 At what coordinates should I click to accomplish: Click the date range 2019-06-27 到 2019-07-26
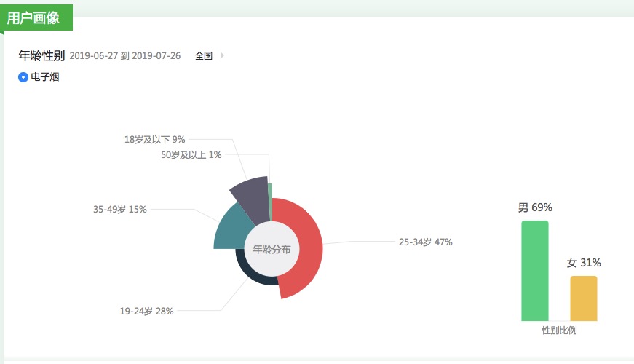click(125, 56)
